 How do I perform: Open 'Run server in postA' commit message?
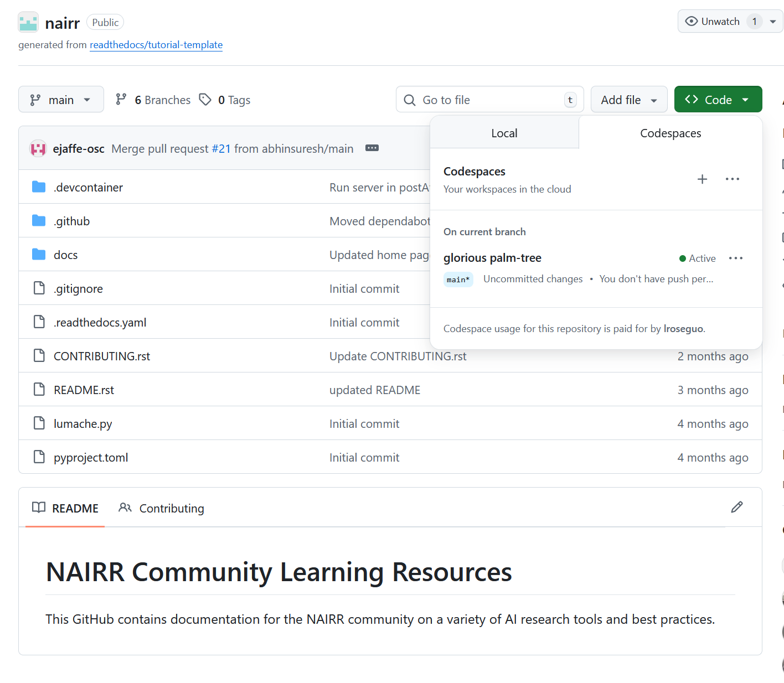pyautogui.click(x=380, y=187)
